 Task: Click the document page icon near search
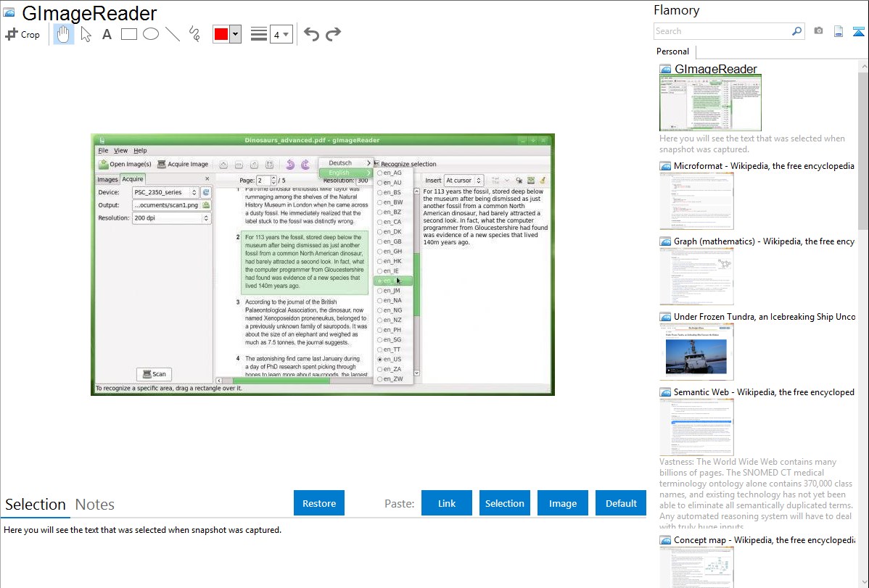838,31
